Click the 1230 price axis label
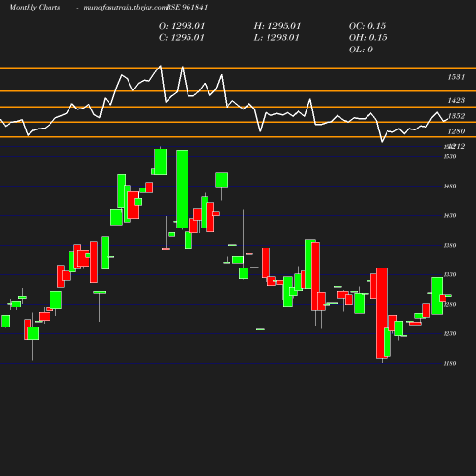Screen dimensions: 476x476 [449, 333]
